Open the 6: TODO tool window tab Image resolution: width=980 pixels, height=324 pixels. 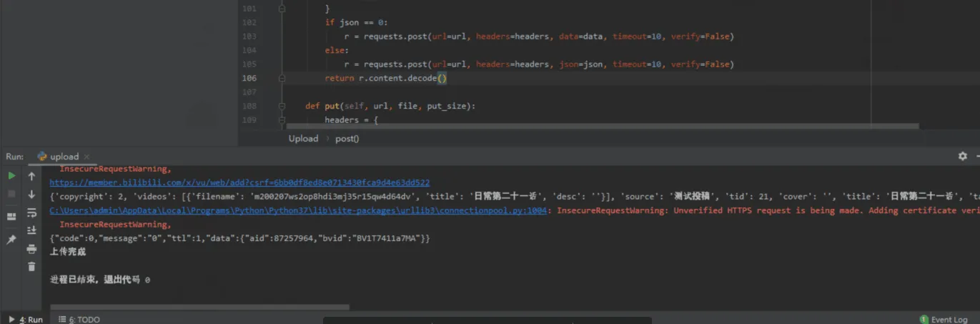click(x=79, y=319)
